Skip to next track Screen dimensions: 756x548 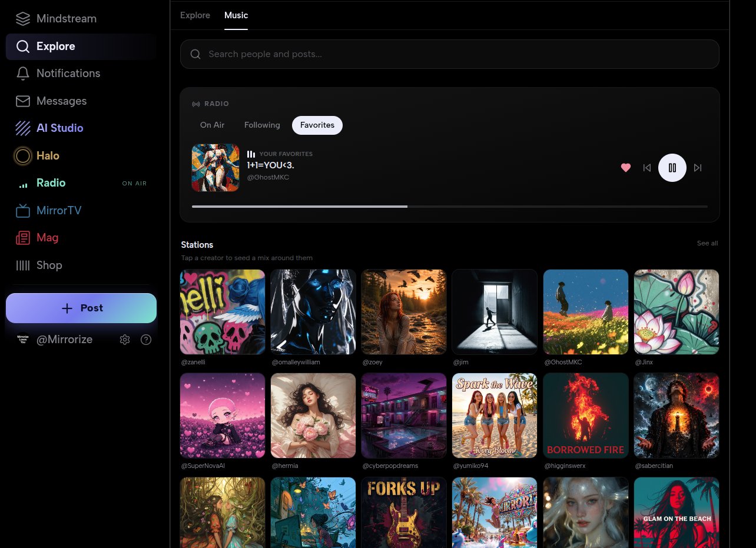click(x=698, y=168)
